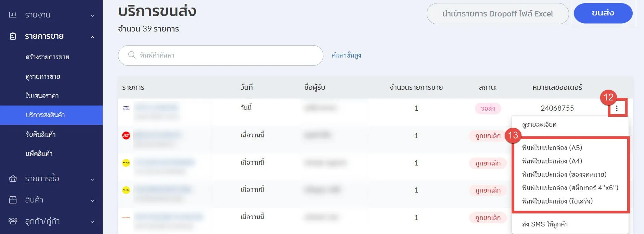This screenshot has width=644, height=234.
Task: Click the รายงาน chart icon in sidebar
Action: click(13, 15)
